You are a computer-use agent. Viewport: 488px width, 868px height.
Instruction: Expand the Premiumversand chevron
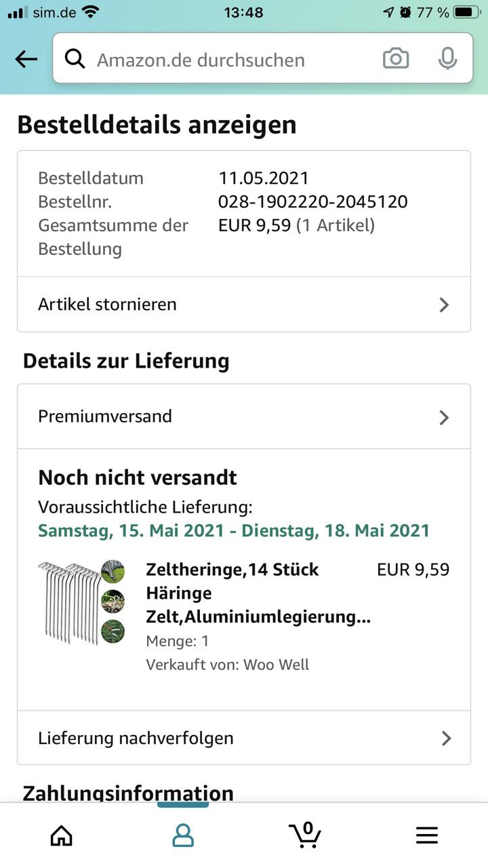coord(444,417)
